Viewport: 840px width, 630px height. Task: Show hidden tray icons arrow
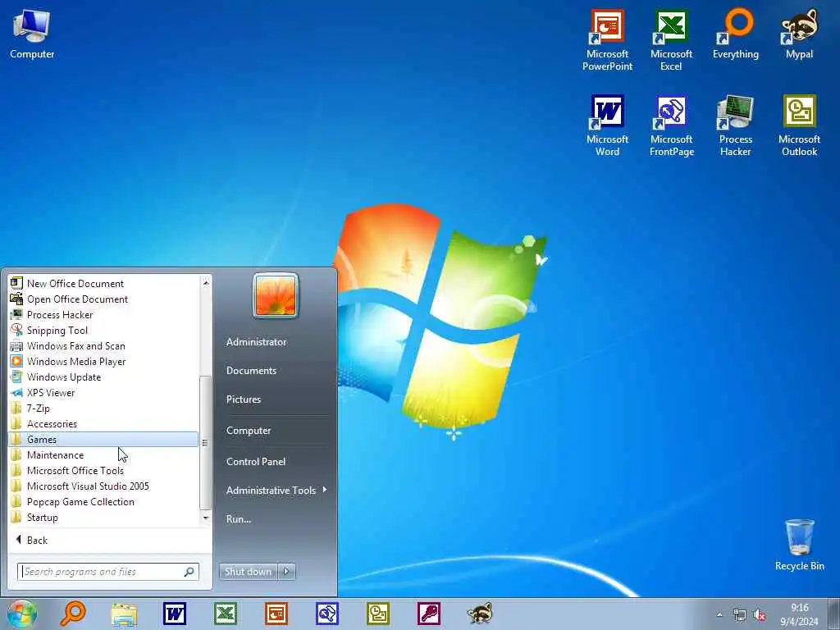(x=719, y=615)
